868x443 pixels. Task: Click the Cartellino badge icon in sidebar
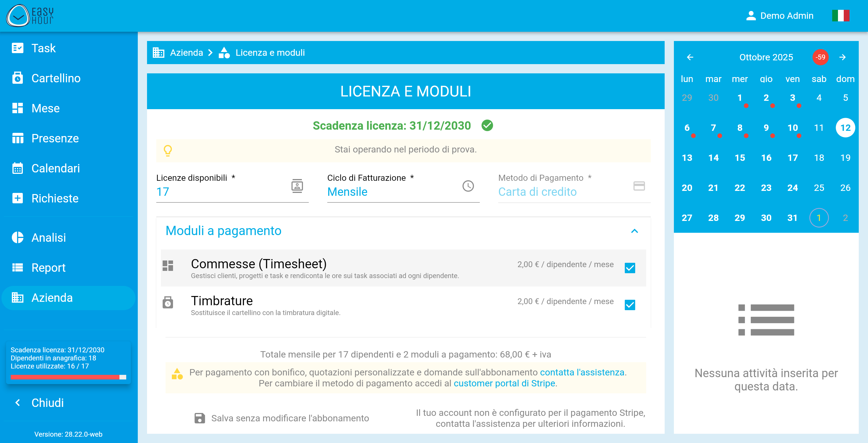[18, 78]
